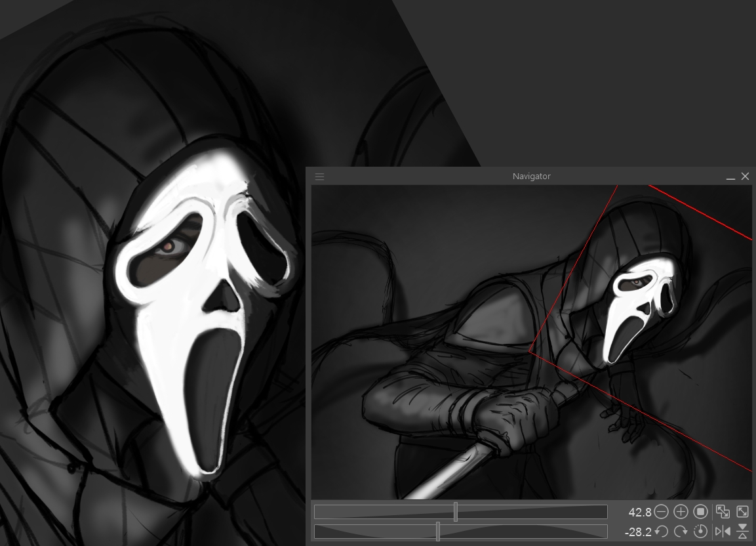Rotate canvas right using clockwise arrow
The height and width of the screenshot is (546, 756).
tap(681, 532)
